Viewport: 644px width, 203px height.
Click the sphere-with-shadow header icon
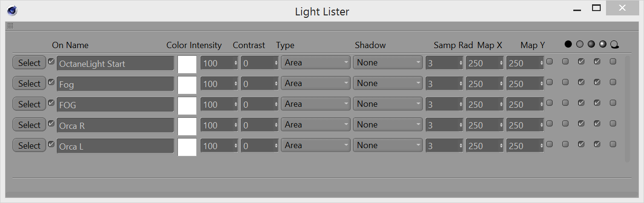coord(614,45)
